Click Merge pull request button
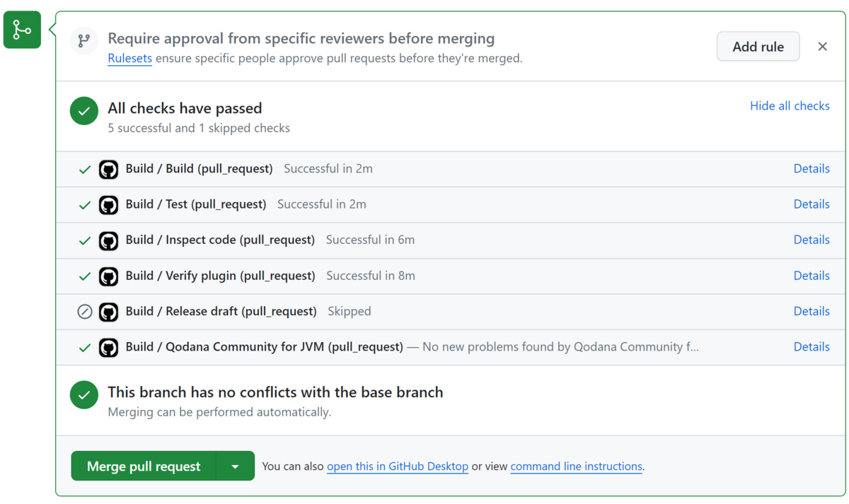This screenshot has width=849, height=504. coord(144,466)
